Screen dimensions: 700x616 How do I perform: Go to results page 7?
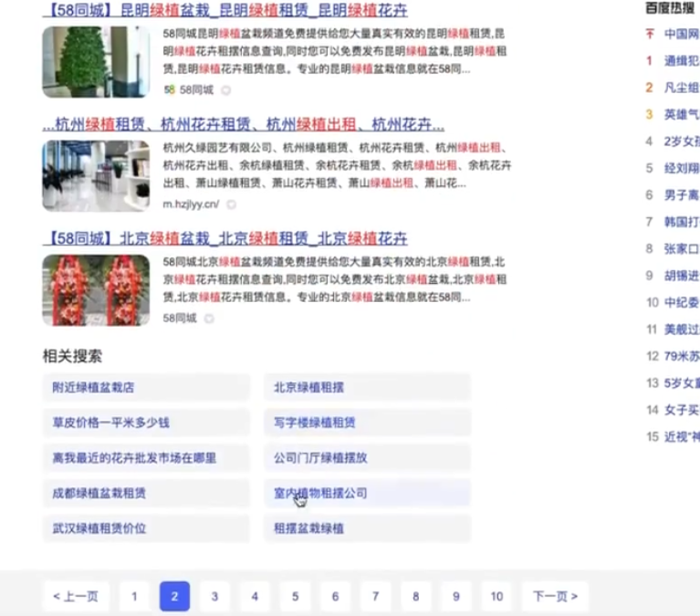pos(375,596)
